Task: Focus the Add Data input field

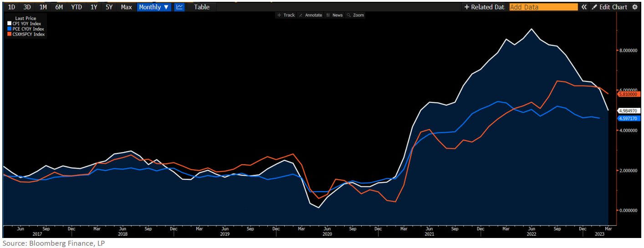Action: [x=543, y=7]
